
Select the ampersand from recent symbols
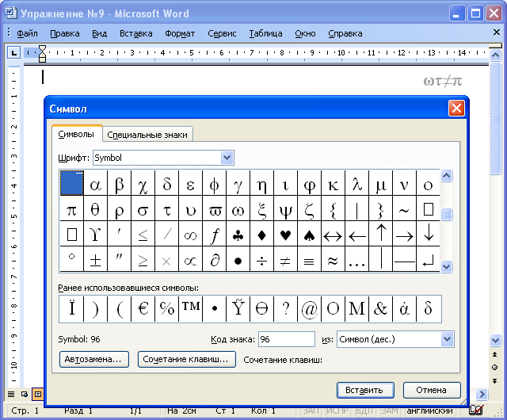[x=381, y=308]
